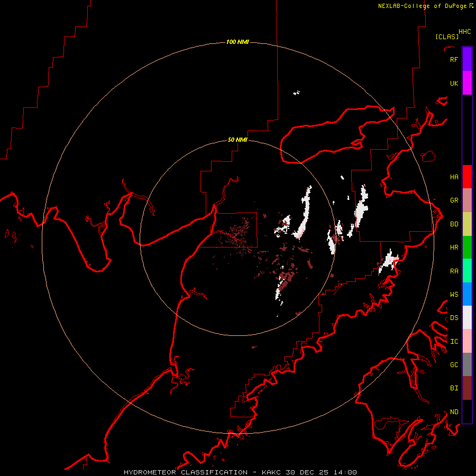Click the HYDROMETEOR CLASSIFICATION title text
Viewport: 476px width, 476px height.
coord(186,472)
